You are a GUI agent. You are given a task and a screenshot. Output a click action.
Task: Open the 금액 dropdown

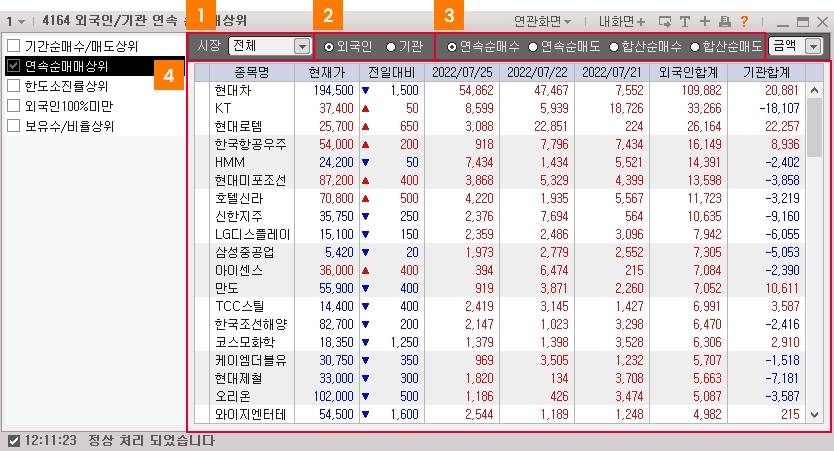[795, 46]
